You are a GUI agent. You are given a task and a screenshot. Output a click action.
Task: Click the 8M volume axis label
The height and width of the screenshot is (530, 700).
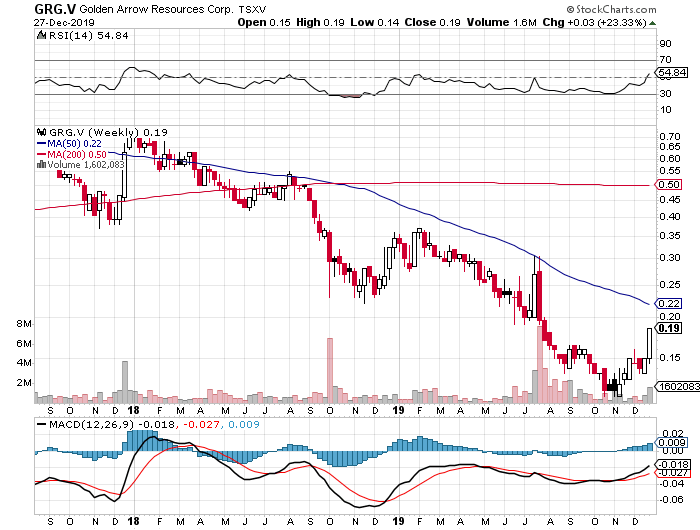click(x=24, y=324)
